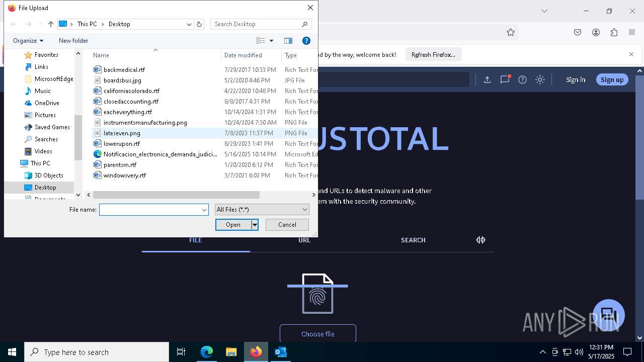Expand the view options dropdown arrow
This screenshot has width=644, height=362.
tap(272, 41)
